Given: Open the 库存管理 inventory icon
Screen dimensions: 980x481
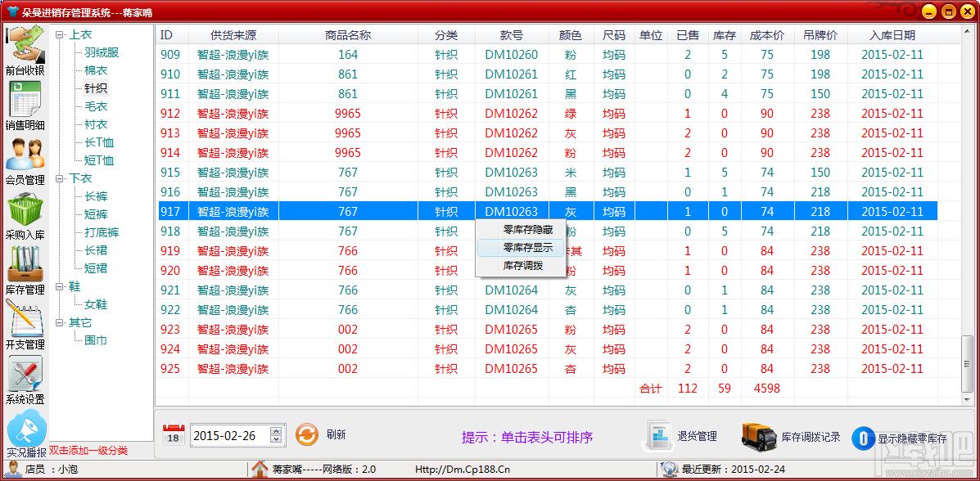Looking at the screenshot, I should pos(25,264).
